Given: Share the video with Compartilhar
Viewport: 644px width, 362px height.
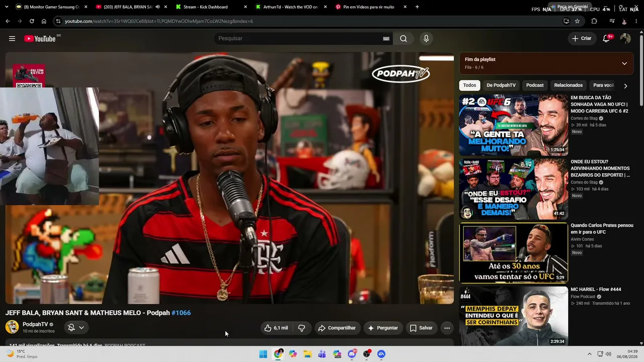Looking at the screenshot, I should (x=337, y=328).
